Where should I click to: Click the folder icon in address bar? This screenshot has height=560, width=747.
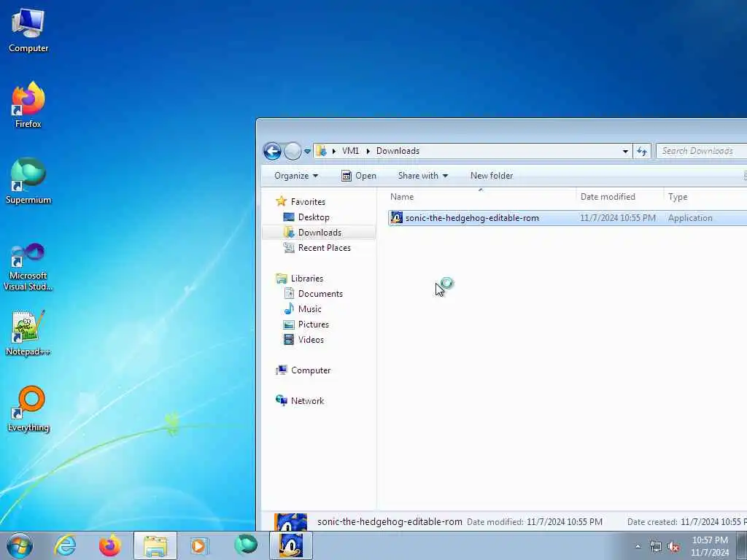[322, 151]
